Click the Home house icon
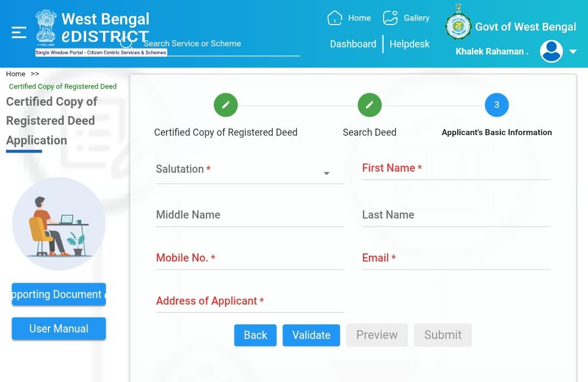This screenshot has width=588, height=382. pyautogui.click(x=334, y=18)
